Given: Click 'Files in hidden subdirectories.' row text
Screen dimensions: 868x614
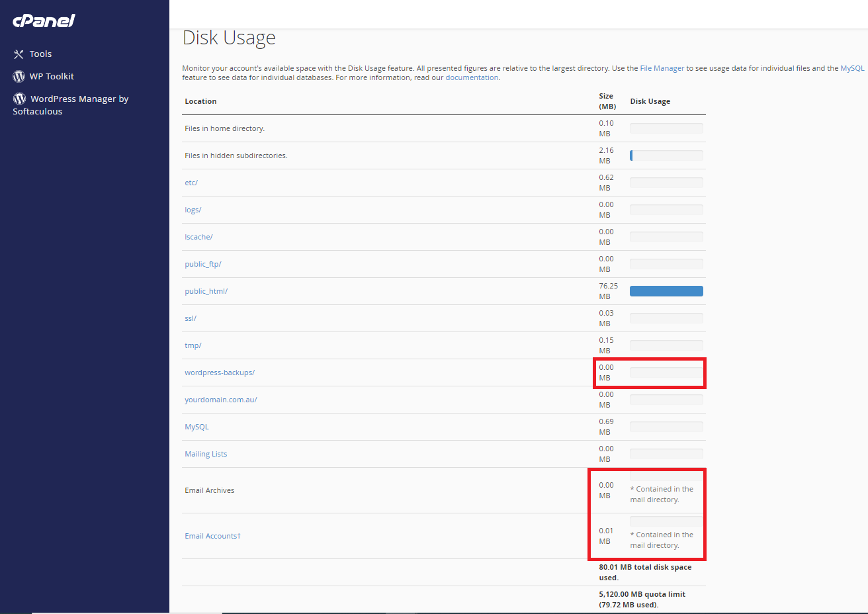Looking at the screenshot, I should [x=236, y=155].
